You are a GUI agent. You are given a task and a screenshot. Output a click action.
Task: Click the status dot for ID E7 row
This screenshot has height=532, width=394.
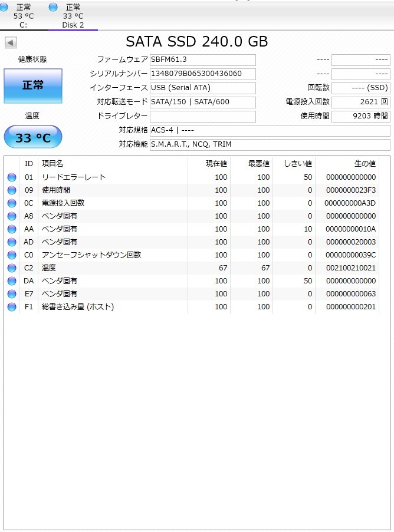(x=12, y=294)
